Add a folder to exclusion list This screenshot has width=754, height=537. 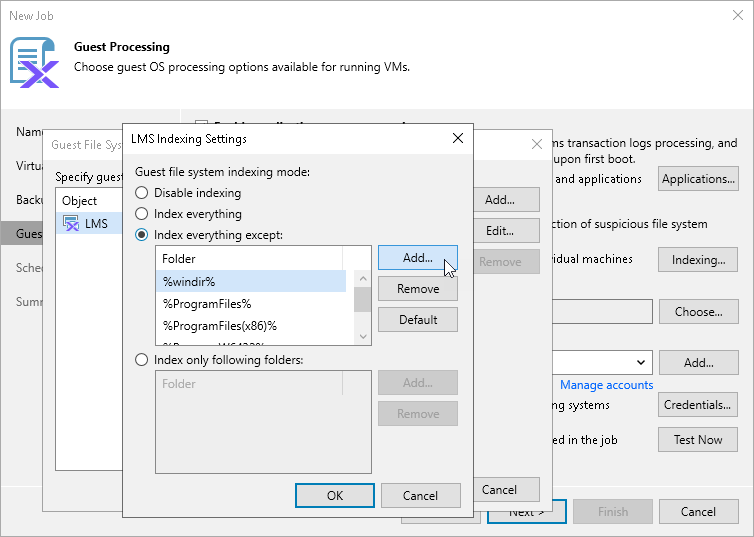pos(418,258)
